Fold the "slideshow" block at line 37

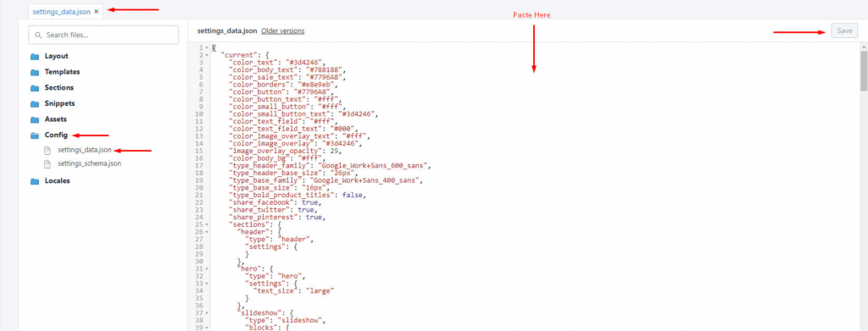[x=207, y=312]
